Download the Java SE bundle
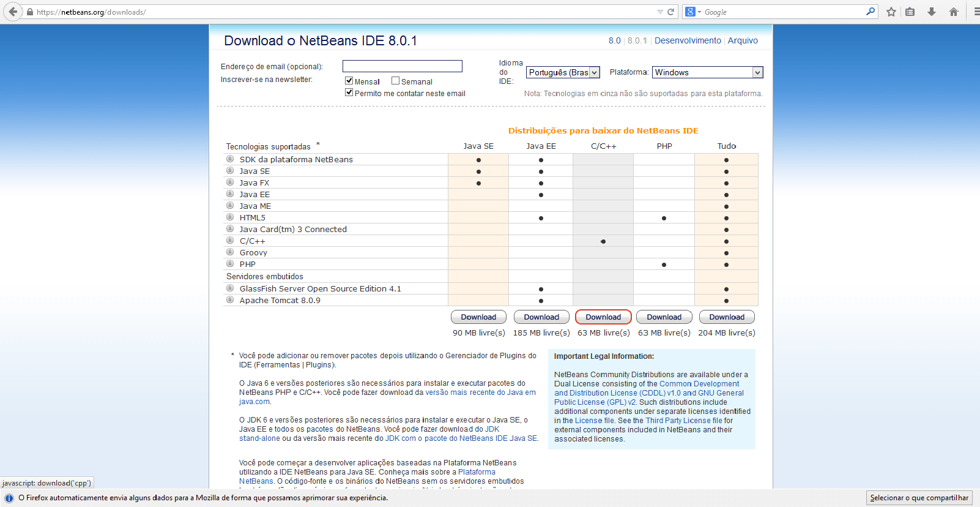The height and width of the screenshot is (507, 980). click(478, 317)
